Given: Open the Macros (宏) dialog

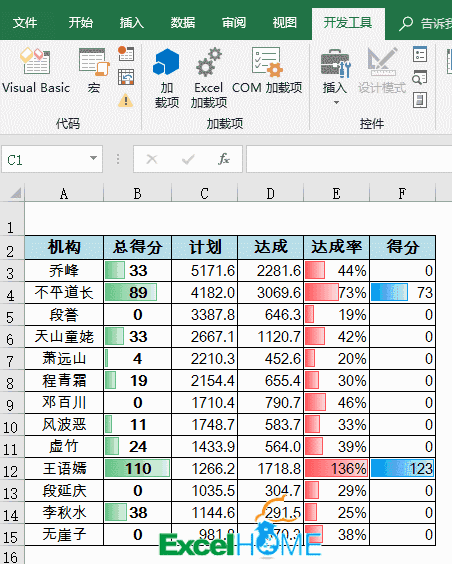Looking at the screenshot, I should (x=94, y=71).
